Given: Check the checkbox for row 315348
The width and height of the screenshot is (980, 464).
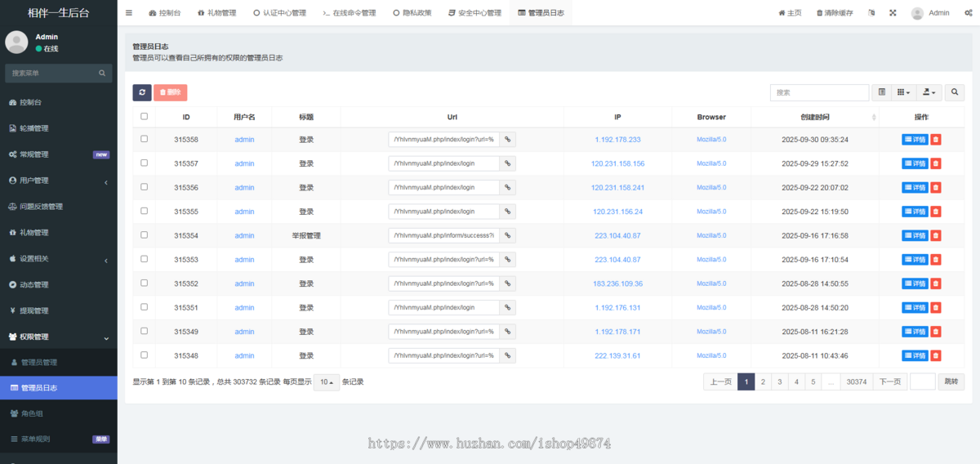Looking at the screenshot, I should pyautogui.click(x=145, y=355).
